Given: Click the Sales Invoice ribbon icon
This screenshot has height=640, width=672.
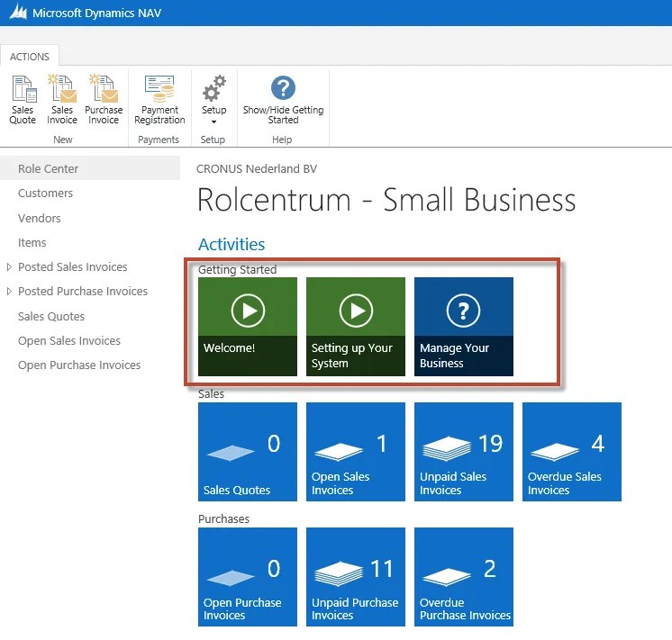Looking at the screenshot, I should coord(62,100).
